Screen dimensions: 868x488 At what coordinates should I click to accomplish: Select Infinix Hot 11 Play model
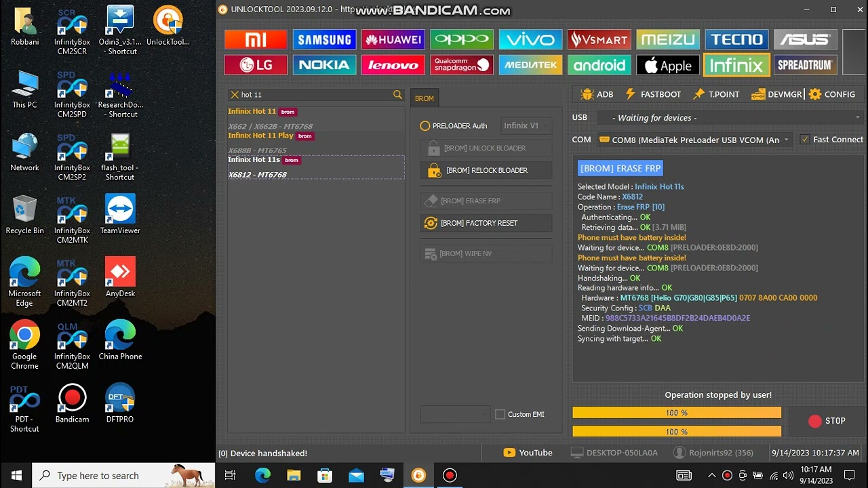tap(261, 136)
